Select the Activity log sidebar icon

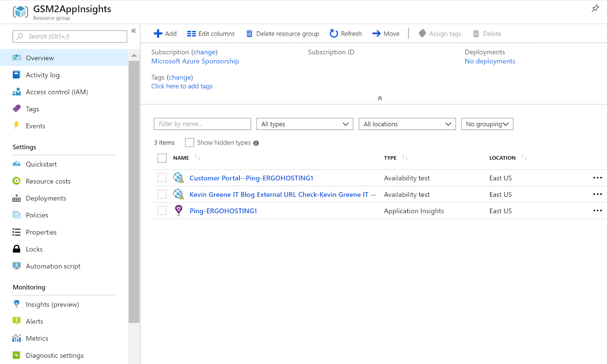pyautogui.click(x=16, y=75)
